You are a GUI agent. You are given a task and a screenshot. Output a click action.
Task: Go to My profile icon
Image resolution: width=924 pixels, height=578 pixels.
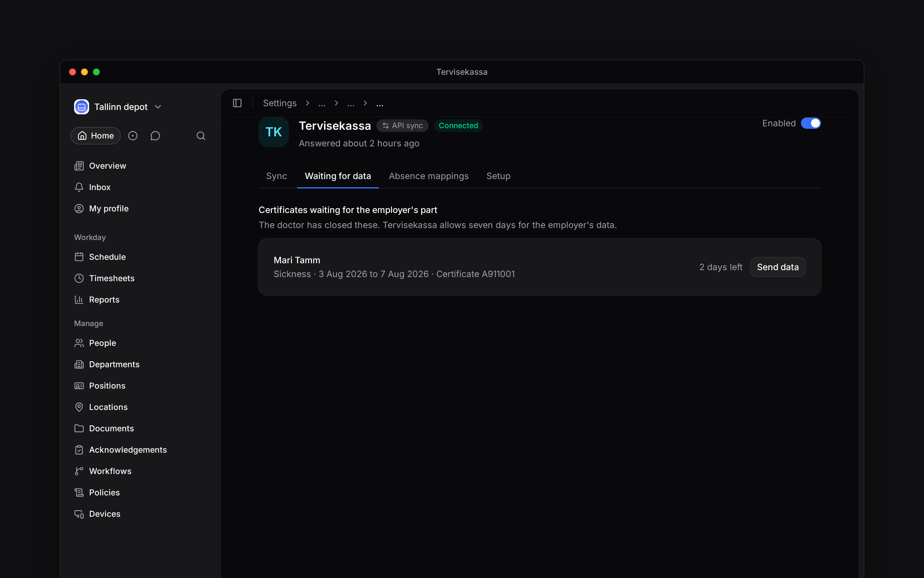(x=79, y=209)
